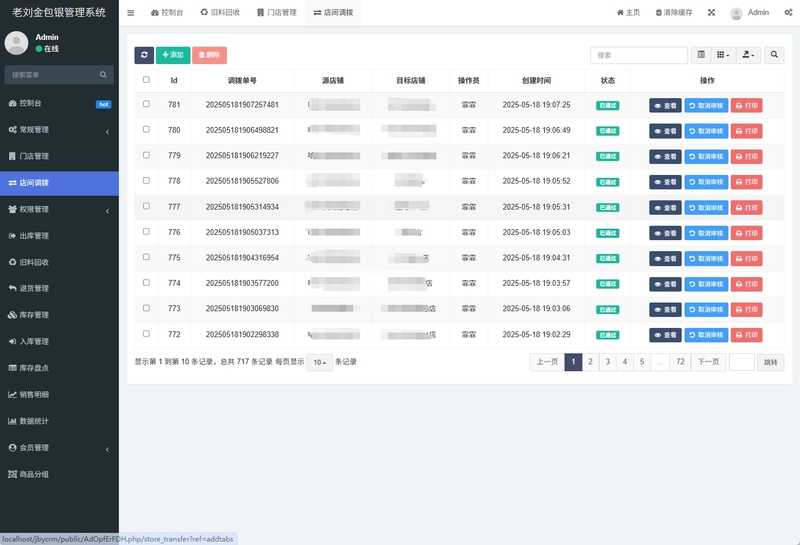Image resolution: width=800 pixels, height=545 pixels.
Task: Open 退货管理 in the sidebar
Action: point(59,288)
